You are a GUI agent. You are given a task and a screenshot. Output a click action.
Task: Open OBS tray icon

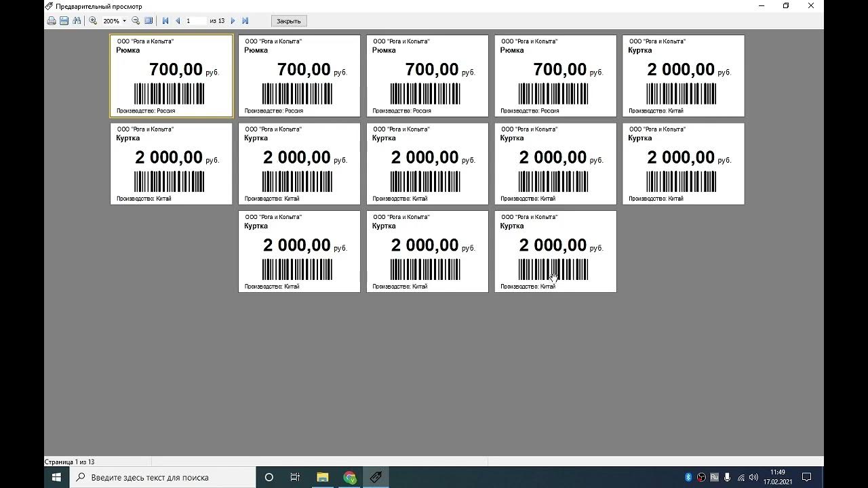click(x=701, y=477)
